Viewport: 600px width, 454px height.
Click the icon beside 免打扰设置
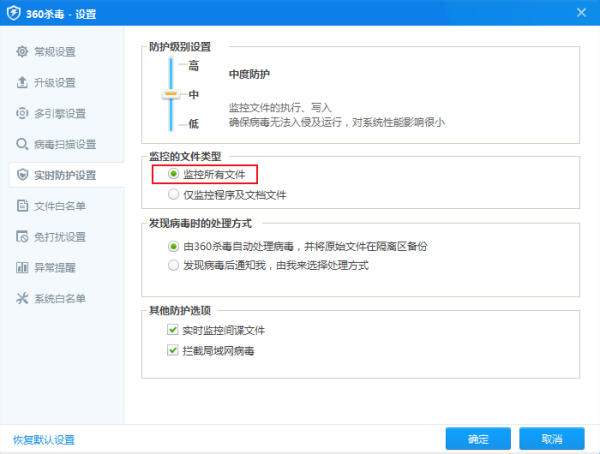click(x=22, y=237)
